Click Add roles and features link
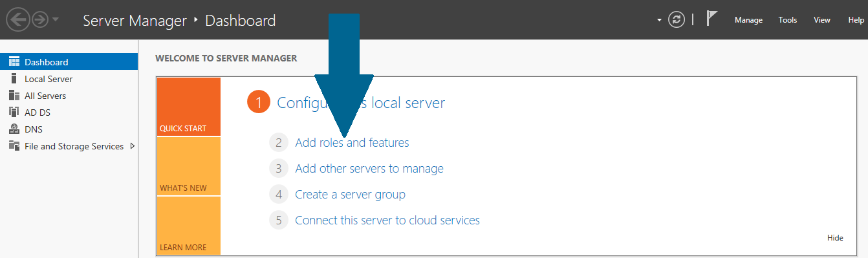This screenshot has width=868, height=258. click(352, 142)
